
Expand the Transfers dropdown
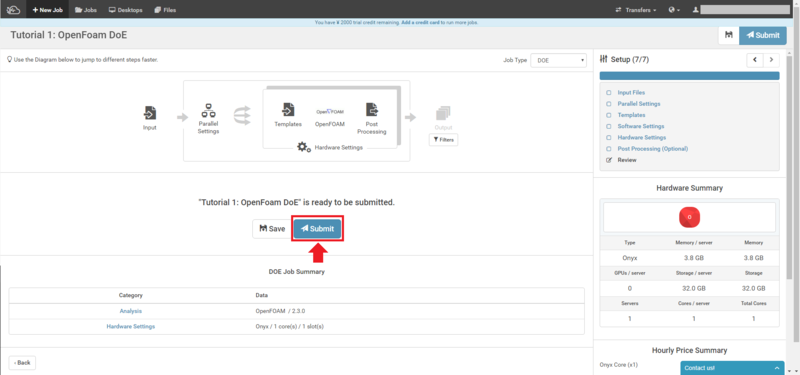click(636, 10)
